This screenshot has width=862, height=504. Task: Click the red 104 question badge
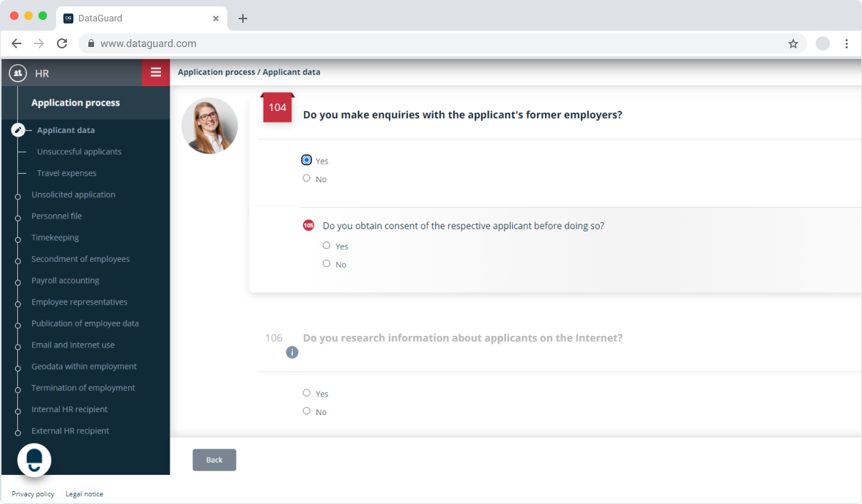coord(277,107)
